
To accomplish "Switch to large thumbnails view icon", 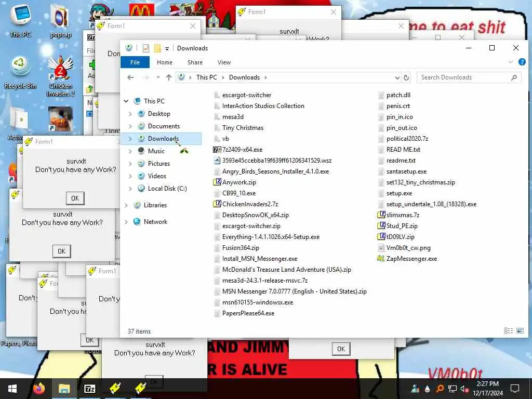I will click(520, 331).
